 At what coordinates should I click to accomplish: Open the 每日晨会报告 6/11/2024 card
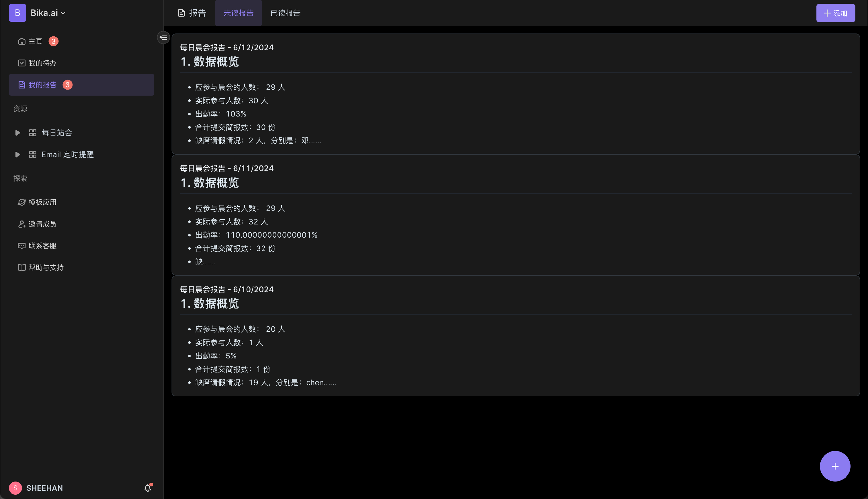coord(515,215)
